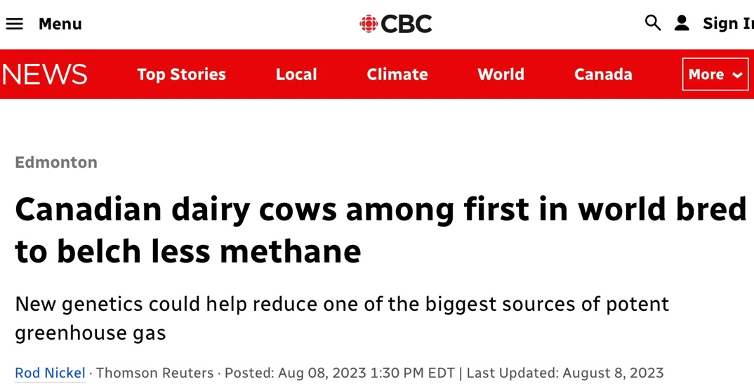Click the Sign In link
Screen dimensions: 754x386
pos(728,23)
